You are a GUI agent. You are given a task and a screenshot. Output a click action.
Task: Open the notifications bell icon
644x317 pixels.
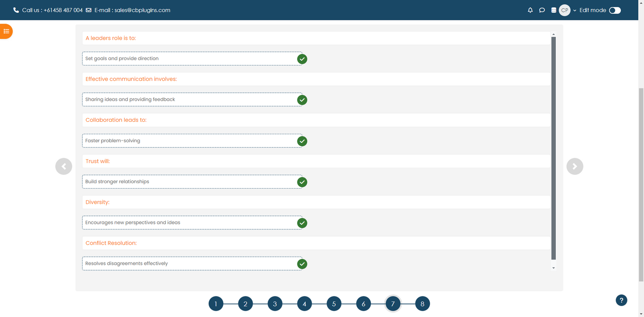[530, 10]
